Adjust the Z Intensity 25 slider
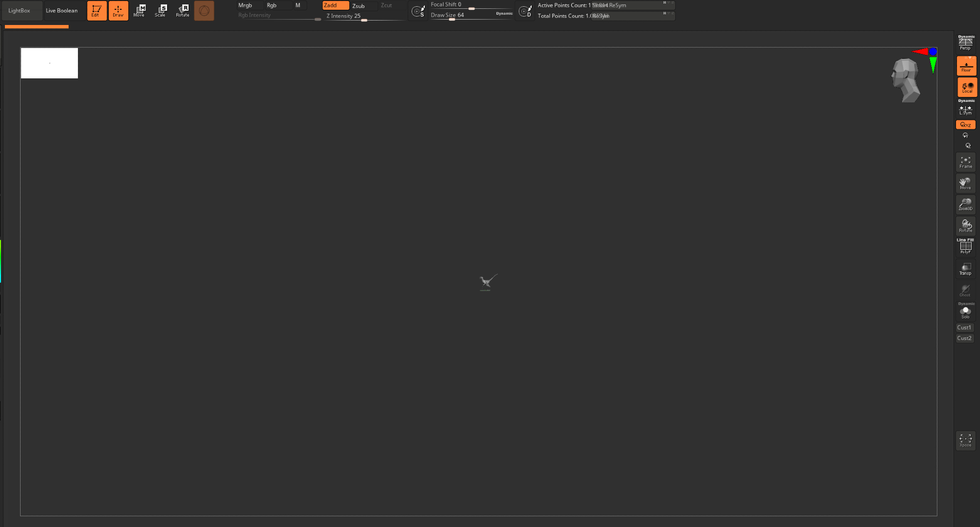 point(364,16)
